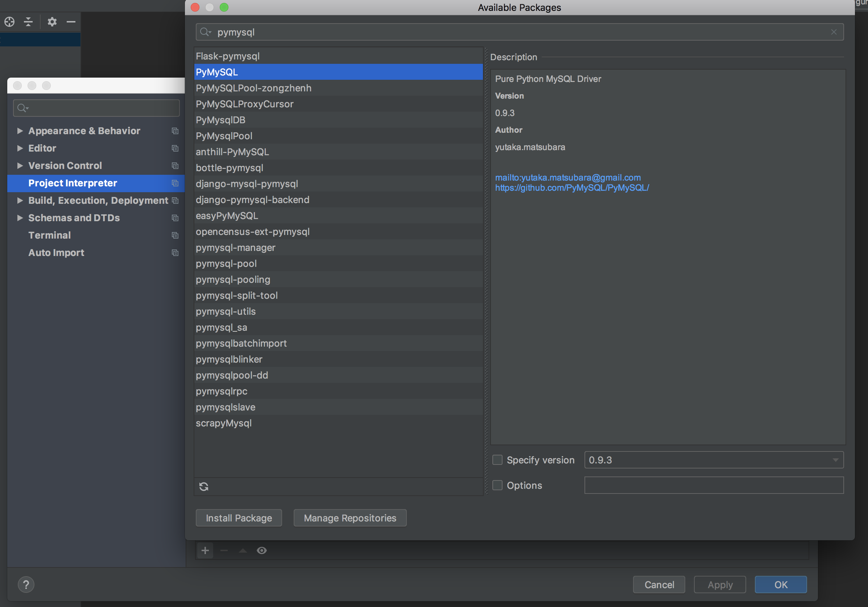Toggle show early releases eye icon
This screenshot has width=868, height=607.
(x=262, y=550)
